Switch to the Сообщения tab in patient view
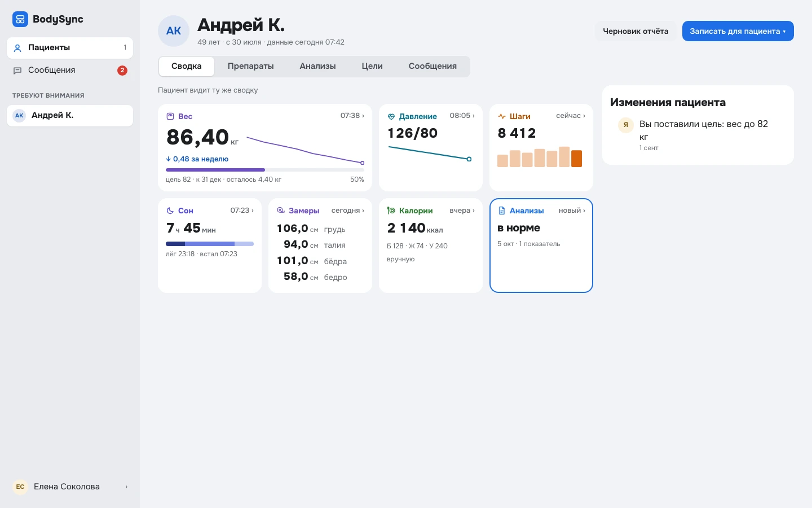The image size is (812, 508). point(433,67)
